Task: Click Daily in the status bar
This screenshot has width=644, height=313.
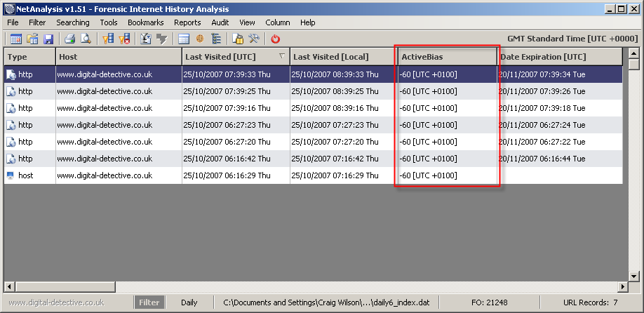Action: 189,302
